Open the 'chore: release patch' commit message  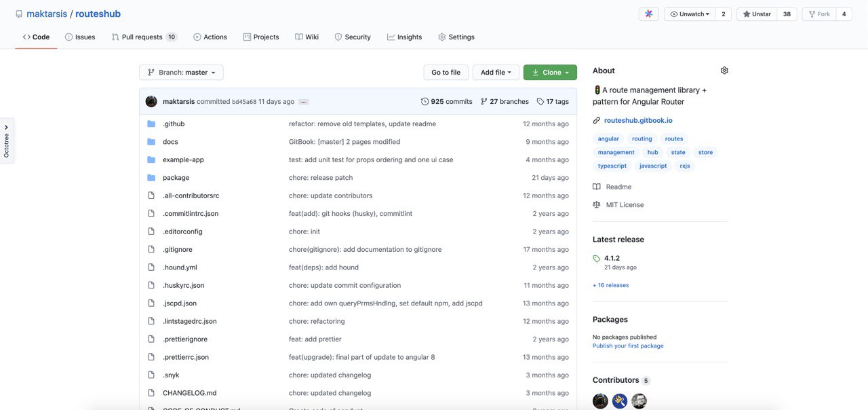point(321,178)
